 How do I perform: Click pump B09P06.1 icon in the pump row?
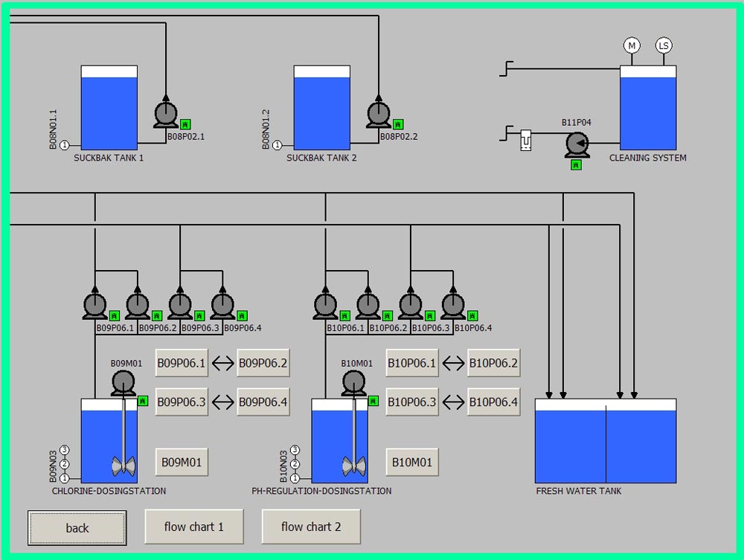pos(94,305)
